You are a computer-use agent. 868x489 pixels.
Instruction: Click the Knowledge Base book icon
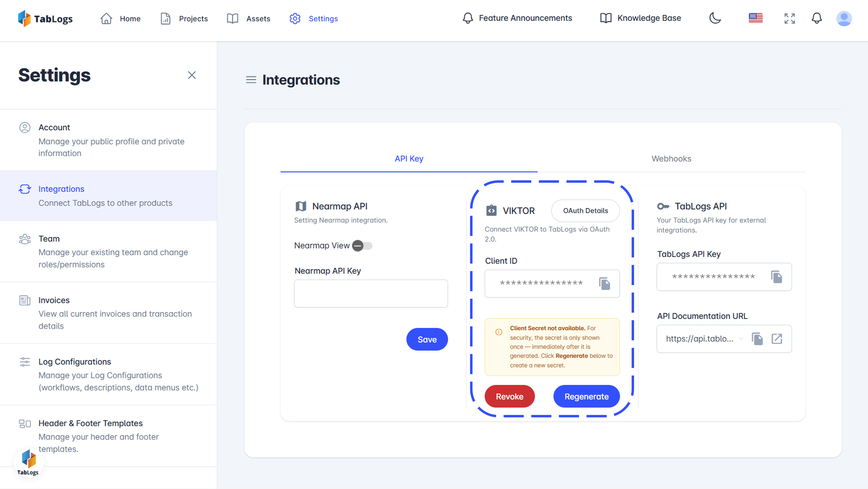tap(606, 18)
